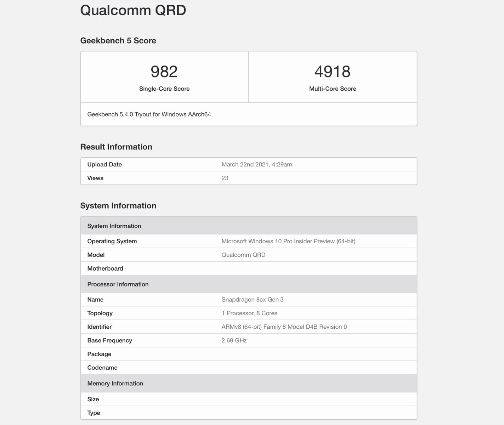Click the Size row label

(93, 399)
